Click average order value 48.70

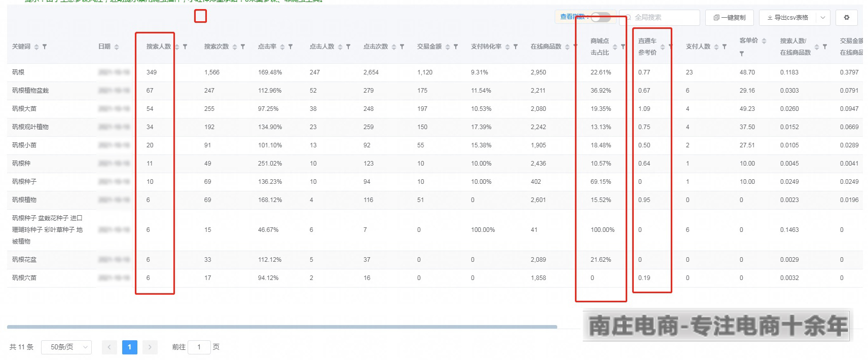[x=747, y=72]
